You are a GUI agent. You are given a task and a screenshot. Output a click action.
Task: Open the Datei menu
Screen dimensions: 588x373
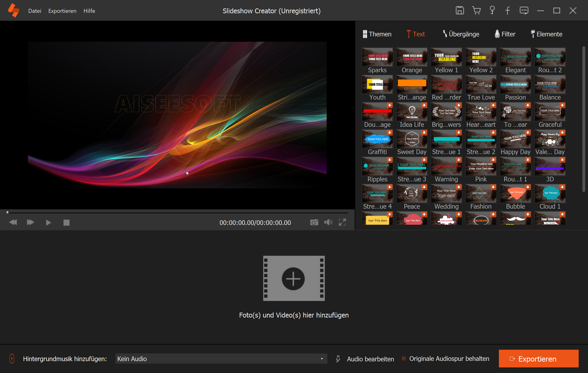35,11
